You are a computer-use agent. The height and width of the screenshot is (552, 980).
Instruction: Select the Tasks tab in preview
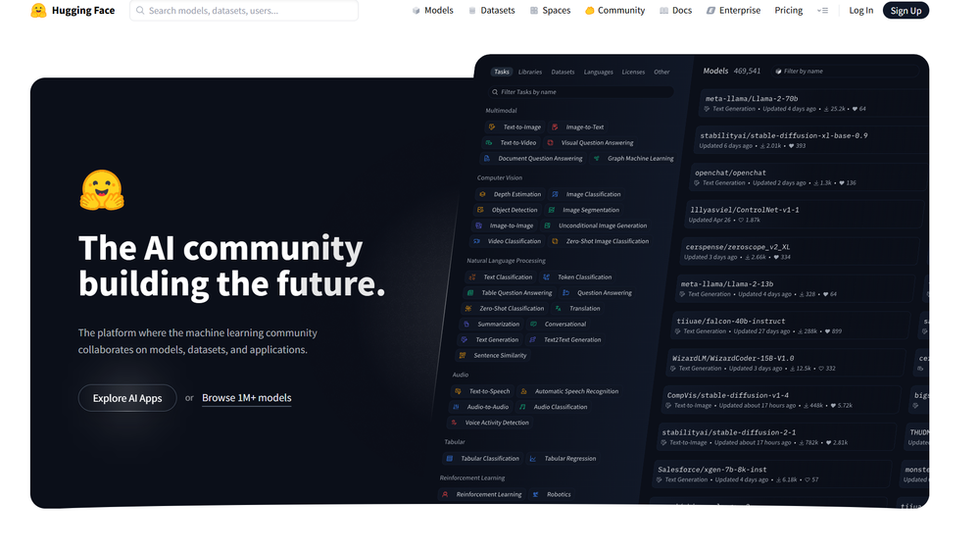[501, 72]
